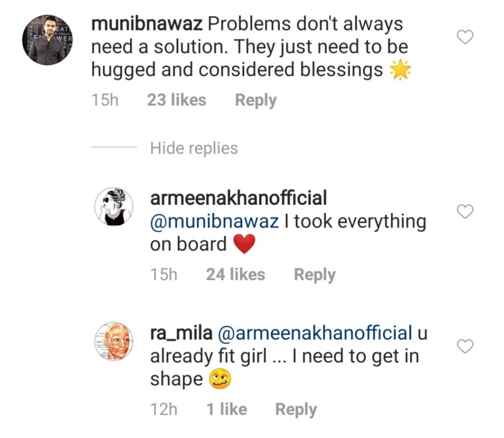This screenshot has width=504, height=438.
Task: Like ra_mila's reply using heart icon
Action: 465,347
